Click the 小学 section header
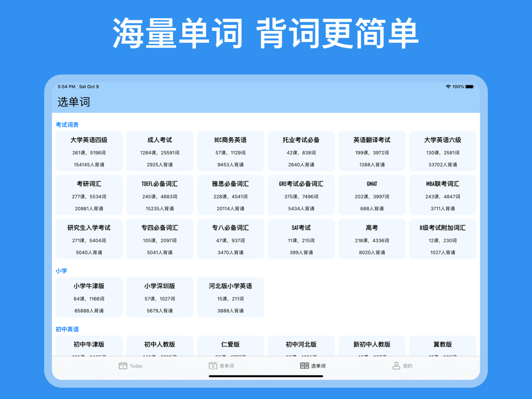 pos(61,271)
